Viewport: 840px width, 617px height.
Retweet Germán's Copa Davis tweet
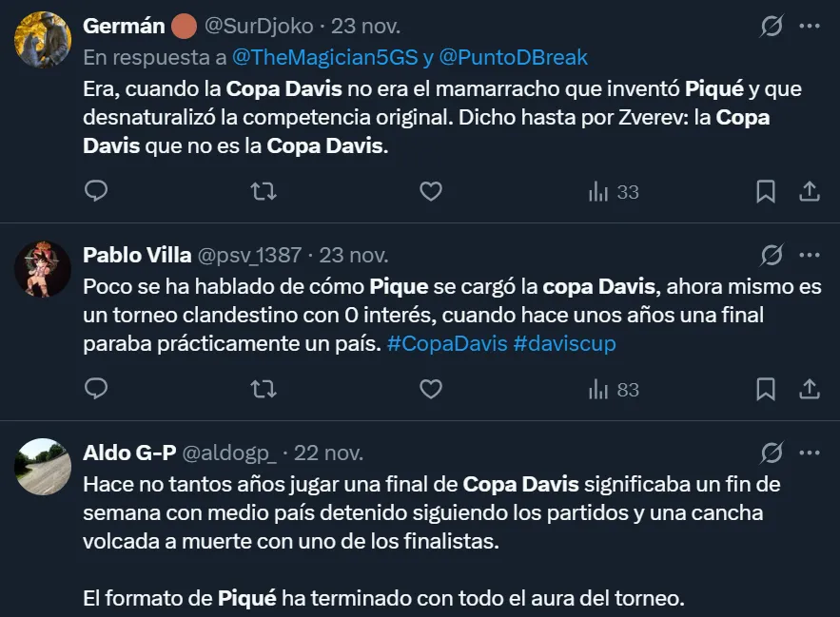coord(263,192)
